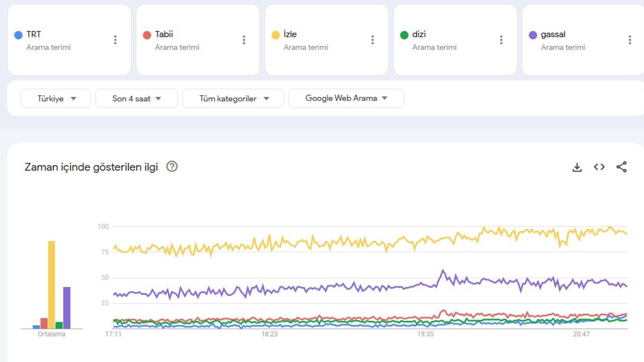Click the blue TRT color dot
Viewport: 644px width, 362px height.
point(19,35)
